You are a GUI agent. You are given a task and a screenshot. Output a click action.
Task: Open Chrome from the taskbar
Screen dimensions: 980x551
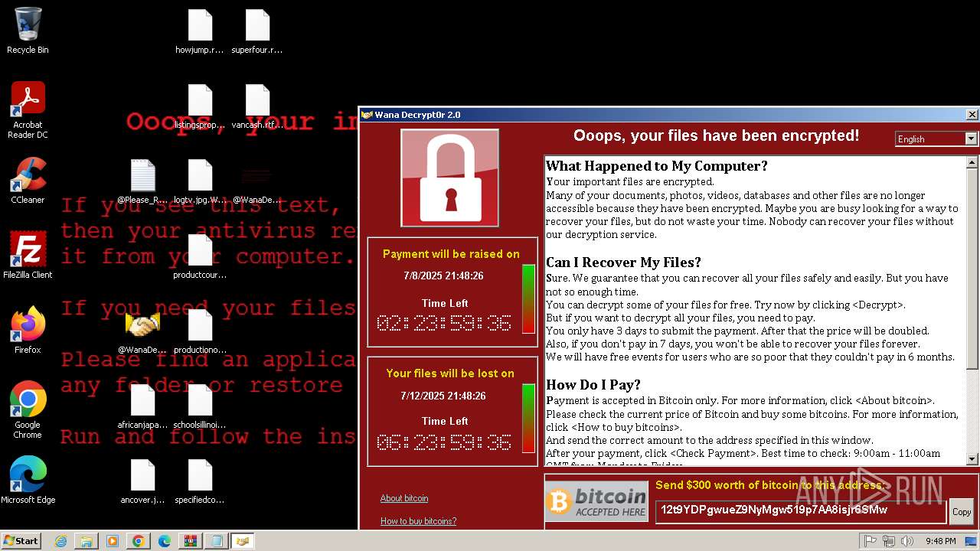[139, 541]
